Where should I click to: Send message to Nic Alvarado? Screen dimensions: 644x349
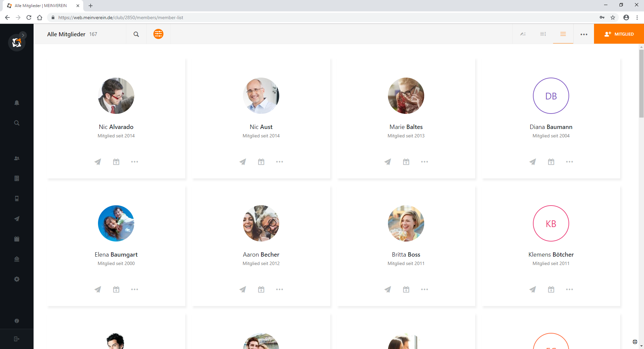point(98,162)
